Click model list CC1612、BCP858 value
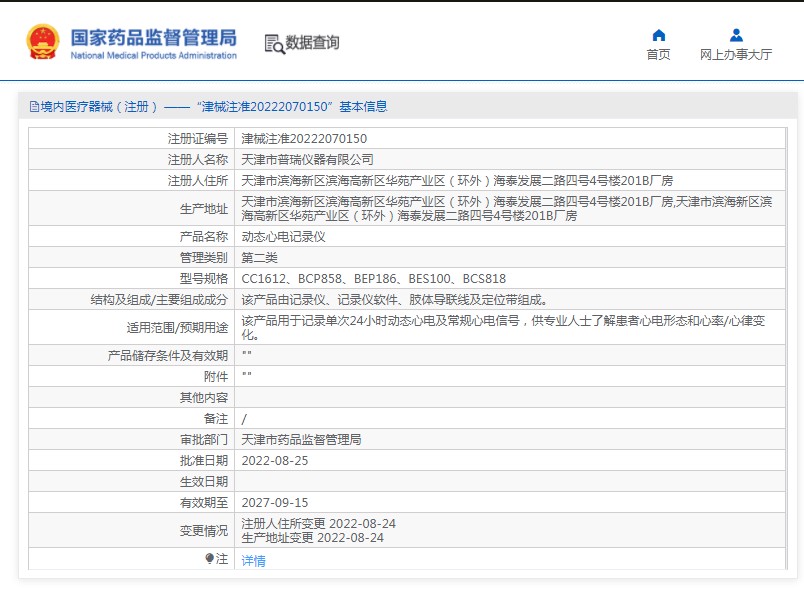 pyautogui.click(x=373, y=279)
